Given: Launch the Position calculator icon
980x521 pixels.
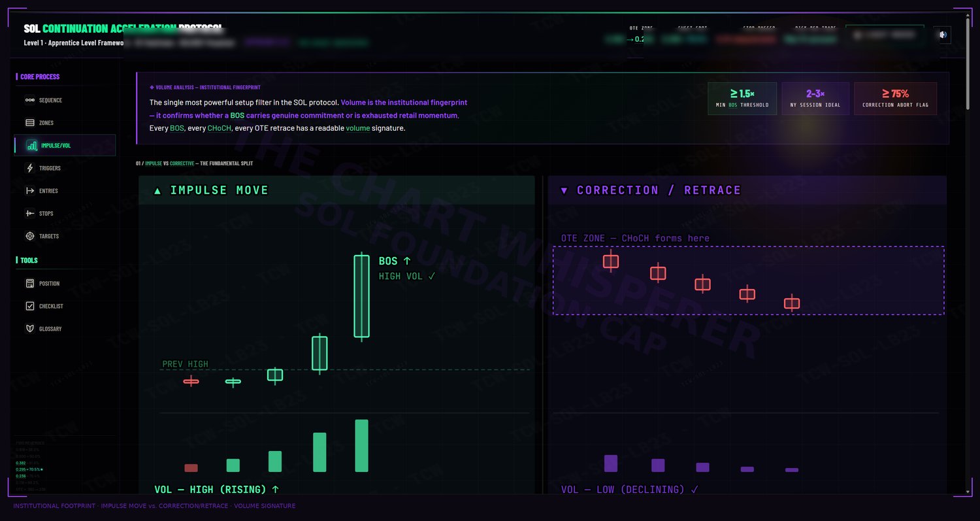Looking at the screenshot, I should [x=30, y=284].
